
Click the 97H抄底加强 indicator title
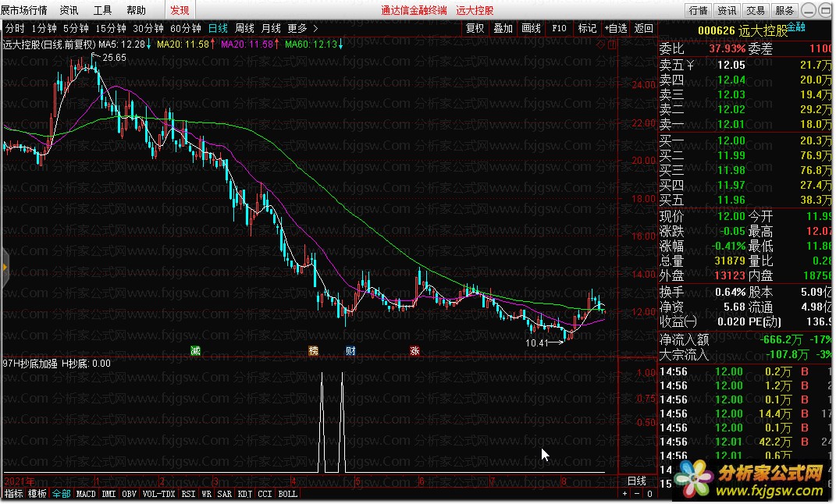(x=30, y=364)
